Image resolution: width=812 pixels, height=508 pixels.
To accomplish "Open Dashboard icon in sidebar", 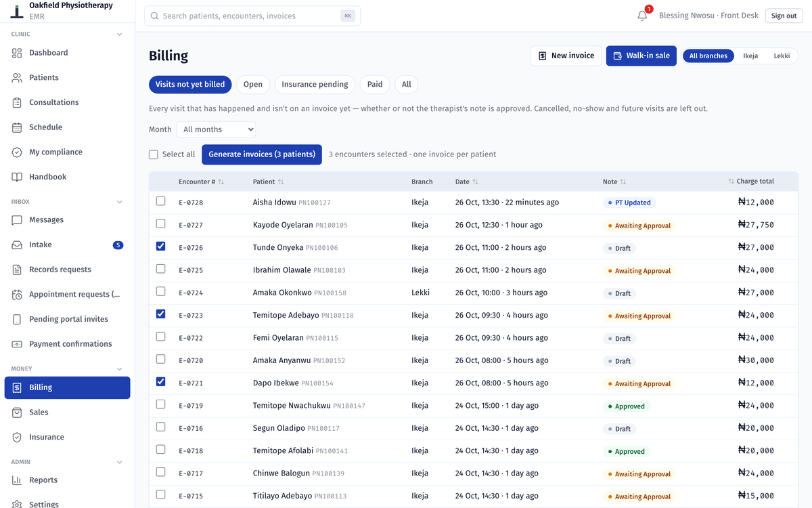I will (17, 53).
